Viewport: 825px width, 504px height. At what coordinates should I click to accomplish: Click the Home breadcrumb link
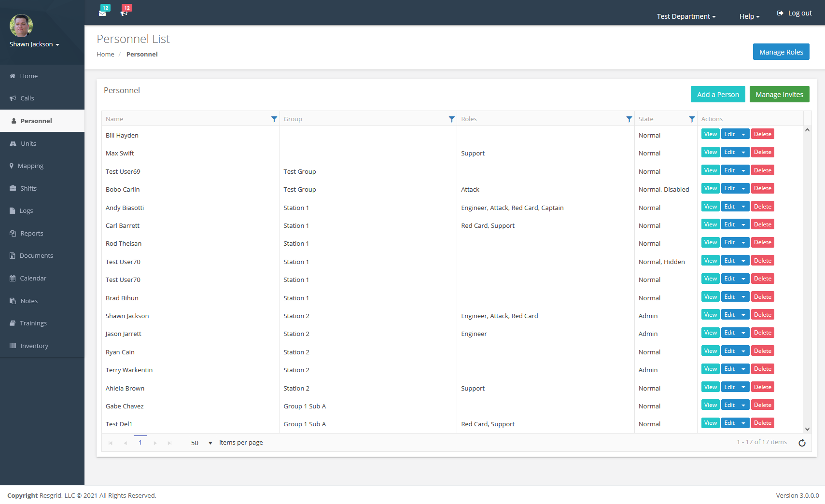tap(105, 55)
